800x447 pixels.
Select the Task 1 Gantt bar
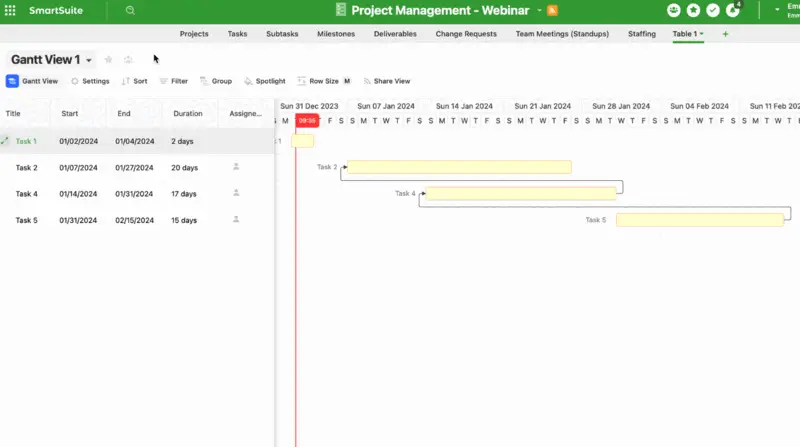pos(303,141)
